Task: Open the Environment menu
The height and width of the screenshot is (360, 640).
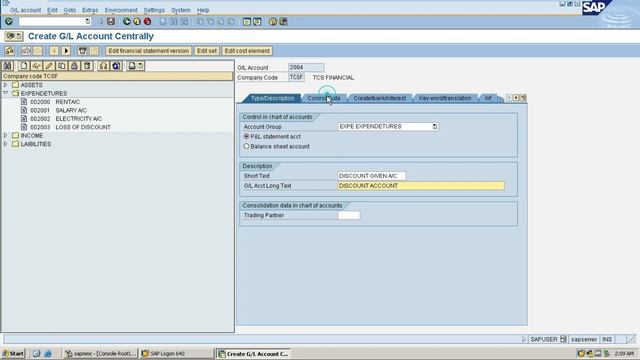Action: [121, 10]
